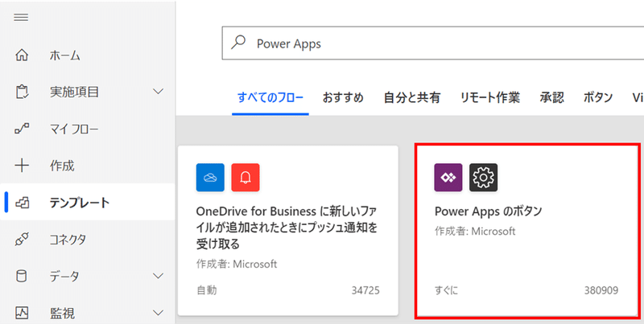
Task: Click the 34725 usage count
Action: (365, 291)
